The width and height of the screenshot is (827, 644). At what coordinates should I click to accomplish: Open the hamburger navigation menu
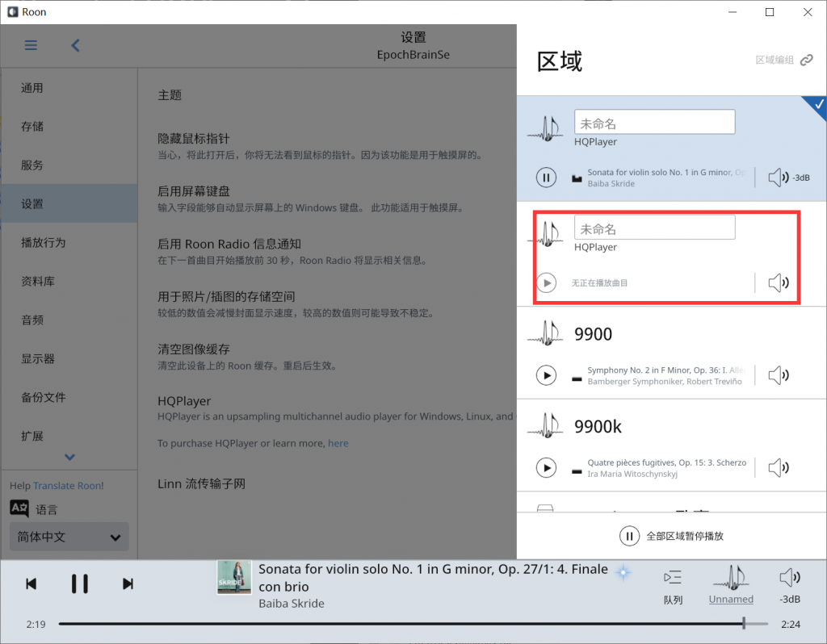point(31,45)
